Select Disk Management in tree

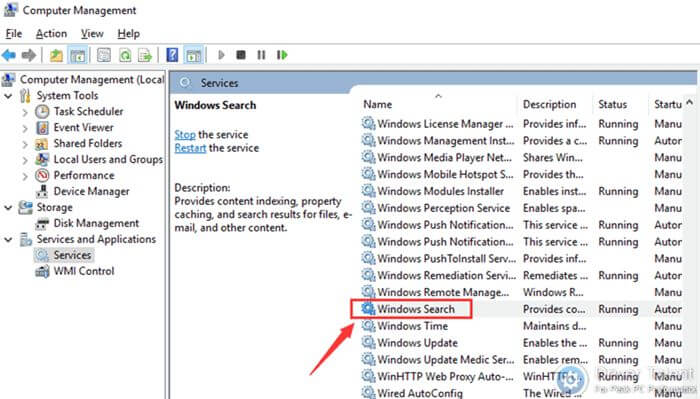click(x=96, y=223)
